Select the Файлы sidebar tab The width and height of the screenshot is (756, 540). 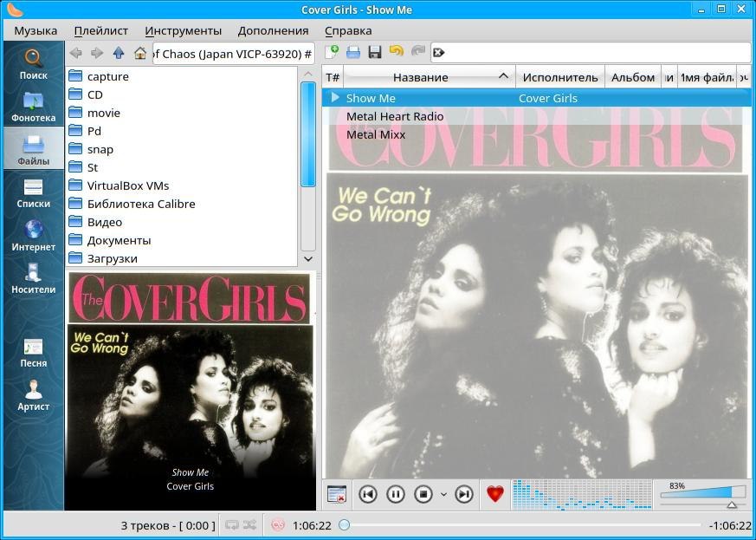(33, 148)
